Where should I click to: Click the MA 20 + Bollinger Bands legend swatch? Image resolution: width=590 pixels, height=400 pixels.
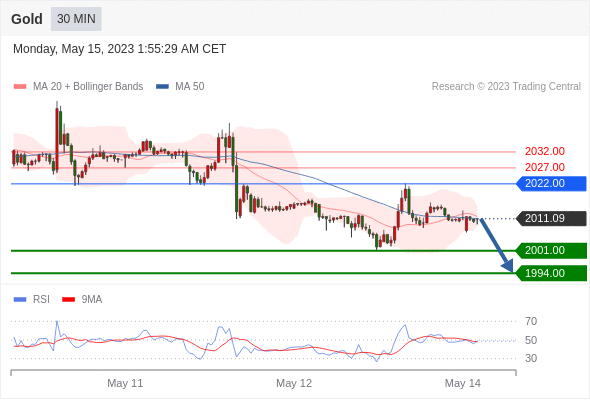point(20,87)
